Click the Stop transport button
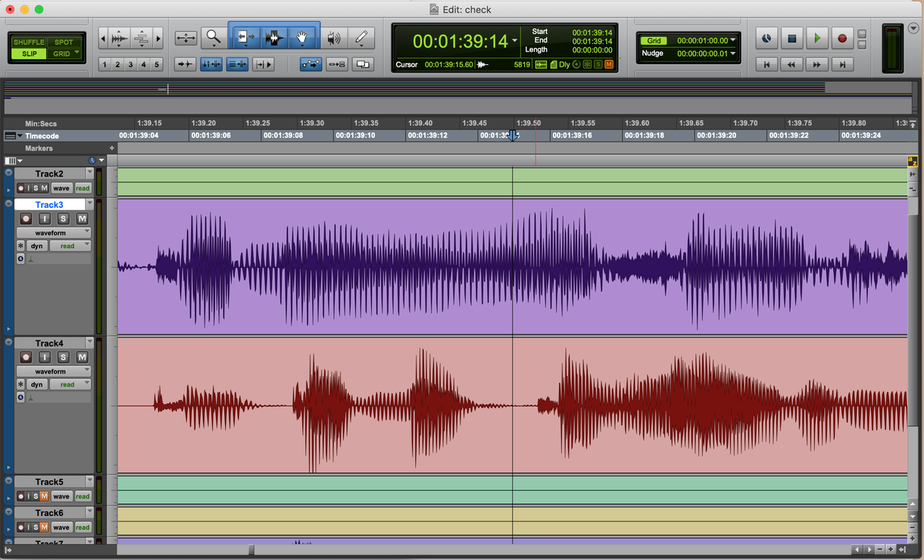924x560 pixels. point(791,38)
